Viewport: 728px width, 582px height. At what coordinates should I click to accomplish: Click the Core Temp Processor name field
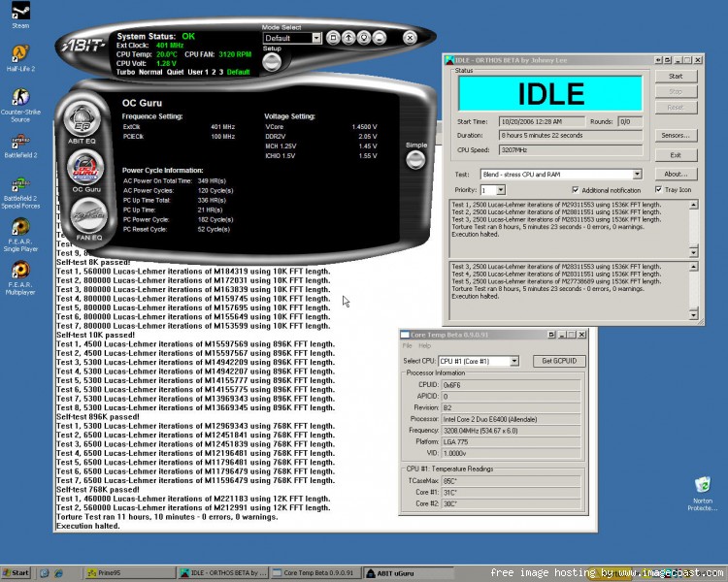(x=511, y=419)
